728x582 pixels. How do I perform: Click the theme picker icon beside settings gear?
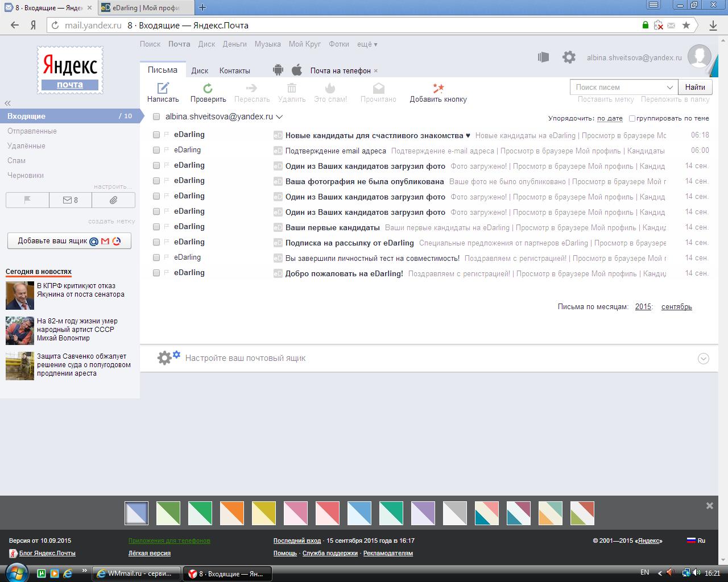pos(543,57)
